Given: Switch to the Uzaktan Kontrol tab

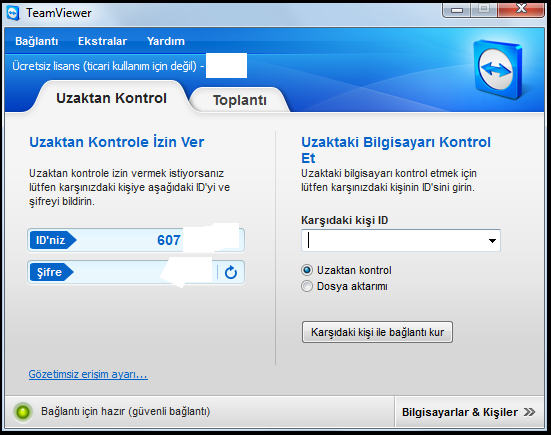Looking at the screenshot, I should tap(111, 98).
